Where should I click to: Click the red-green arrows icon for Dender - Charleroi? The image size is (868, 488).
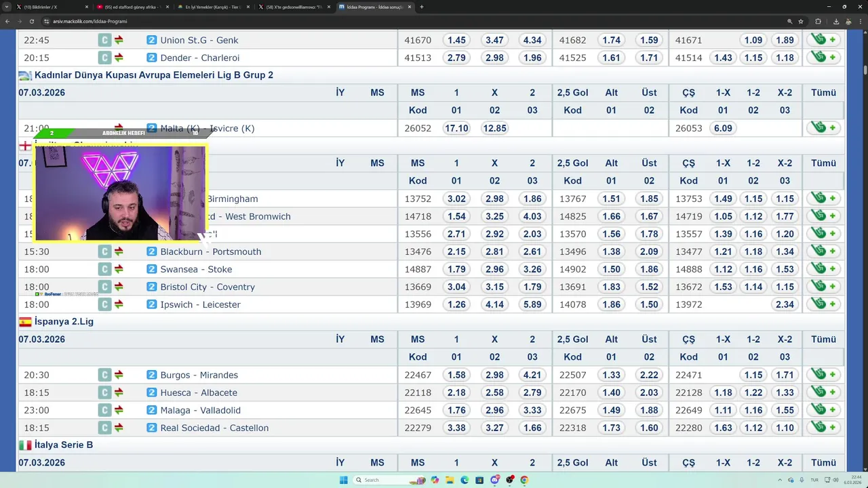click(x=119, y=58)
